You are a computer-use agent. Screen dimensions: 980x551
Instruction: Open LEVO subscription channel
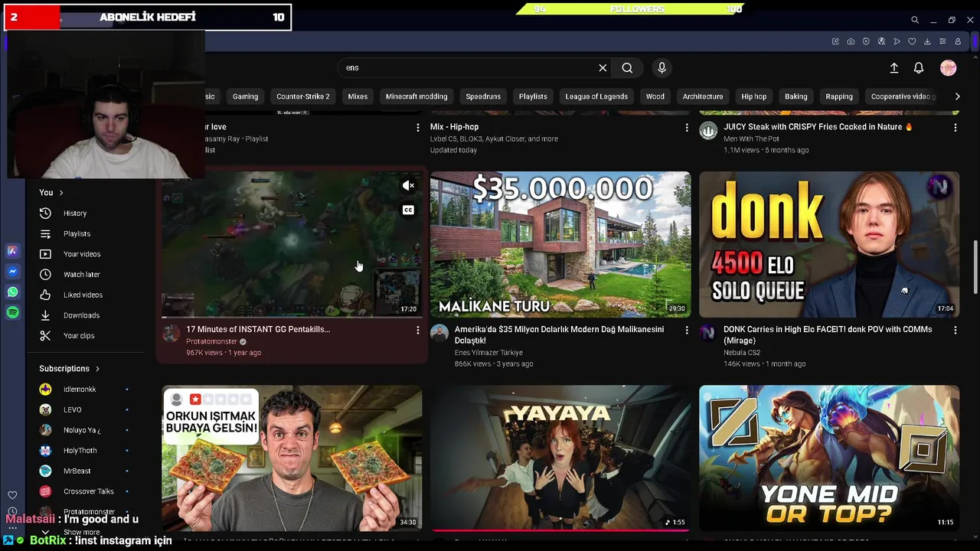[72, 409]
